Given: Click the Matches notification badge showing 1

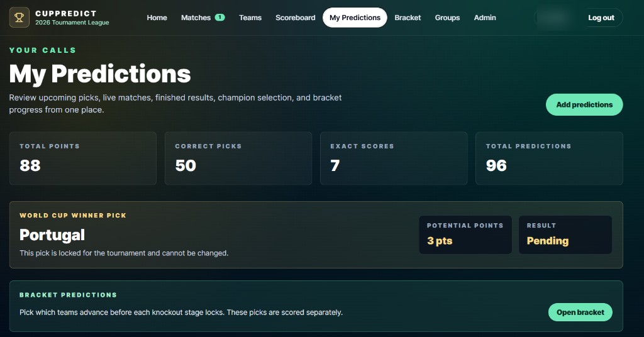Looking at the screenshot, I should [219, 17].
